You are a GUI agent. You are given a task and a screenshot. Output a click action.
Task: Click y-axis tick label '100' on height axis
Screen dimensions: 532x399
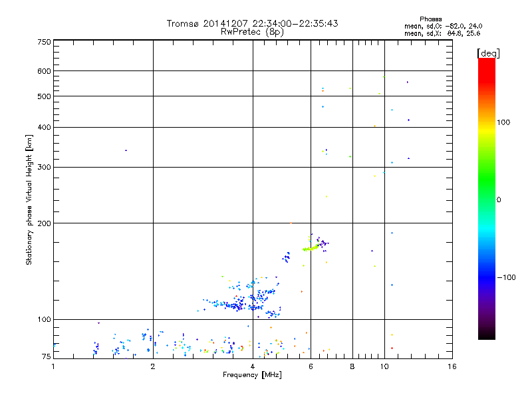point(44,320)
